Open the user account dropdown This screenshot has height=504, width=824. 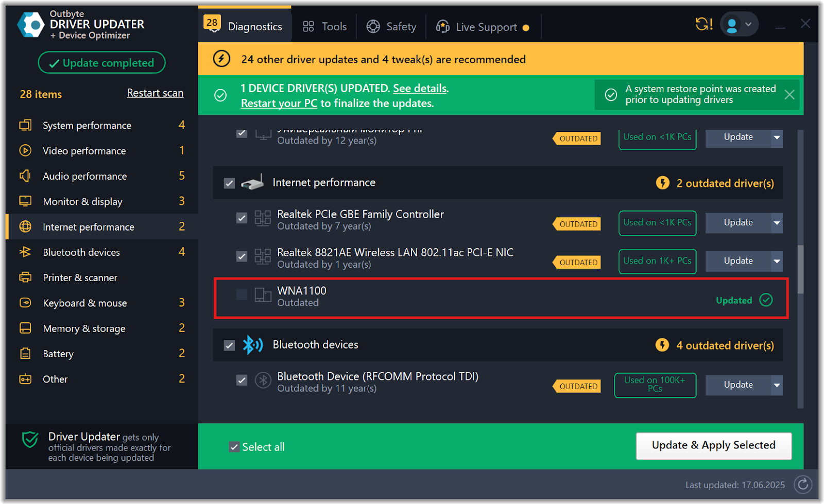pos(739,24)
